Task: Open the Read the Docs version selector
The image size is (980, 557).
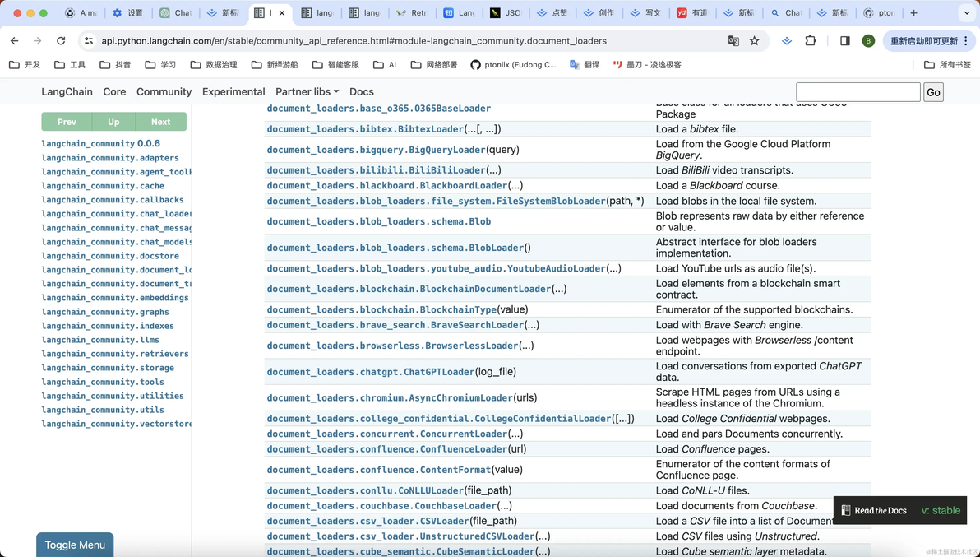Action: point(900,510)
